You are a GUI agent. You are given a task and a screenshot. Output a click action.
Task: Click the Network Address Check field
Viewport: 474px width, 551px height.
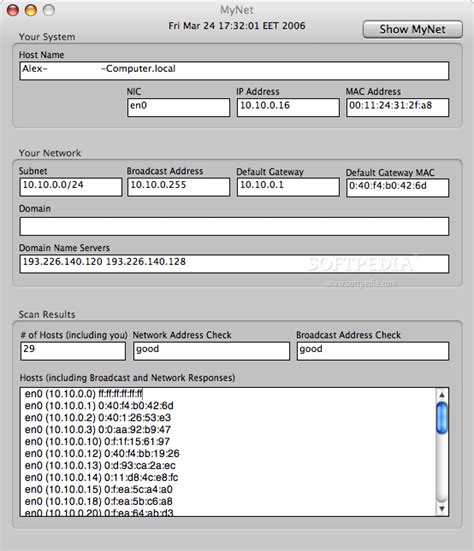point(211,351)
